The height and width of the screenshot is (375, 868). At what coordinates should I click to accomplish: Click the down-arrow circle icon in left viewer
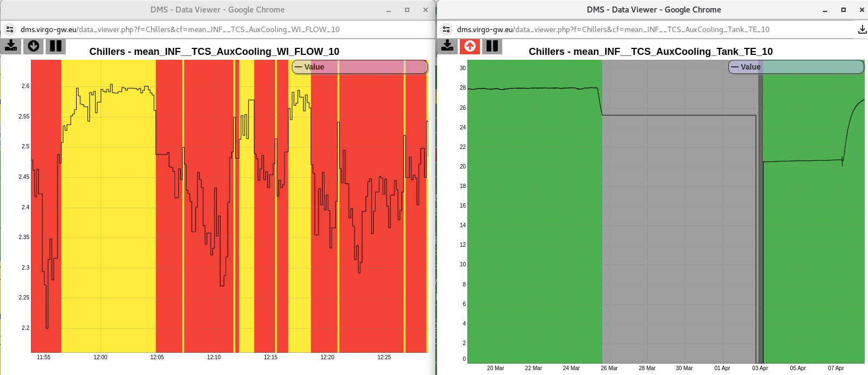point(33,46)
